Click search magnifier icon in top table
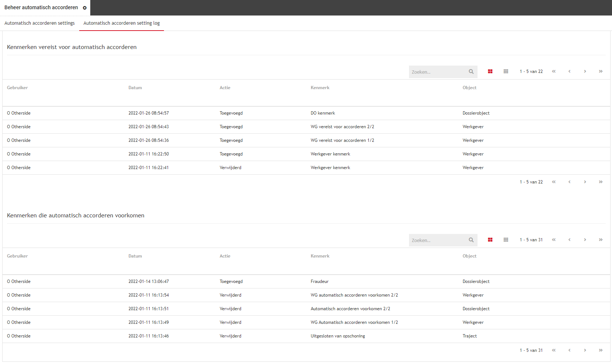Viewport: 612px width, 364px height. [x=471, y=72]
